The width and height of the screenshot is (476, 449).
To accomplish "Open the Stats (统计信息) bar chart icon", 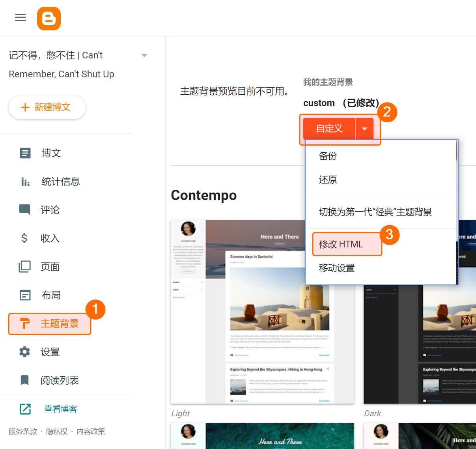I will point(25,181).
